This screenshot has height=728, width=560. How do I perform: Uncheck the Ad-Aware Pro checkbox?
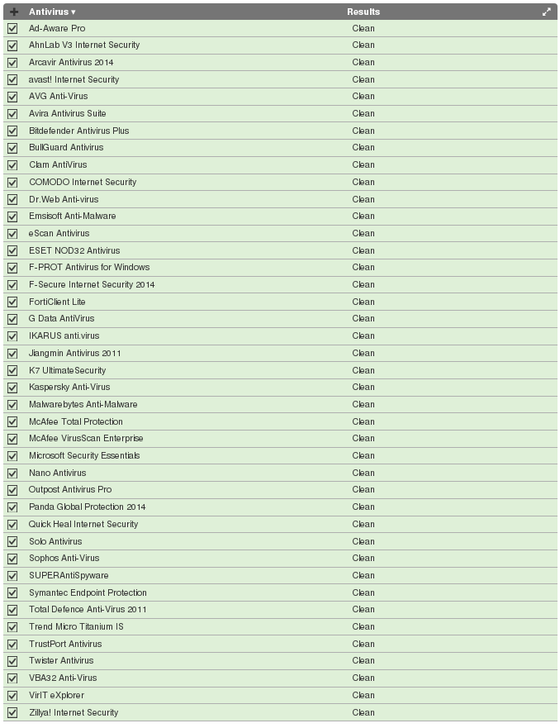tap(12, 28)
